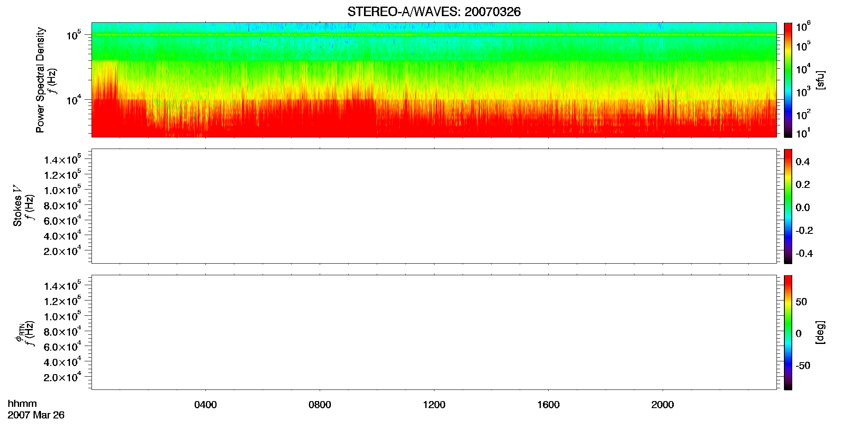Click the -50 value on degree colorbar
The height and width of the screenshot is (447, 868).
pos(803,366)
